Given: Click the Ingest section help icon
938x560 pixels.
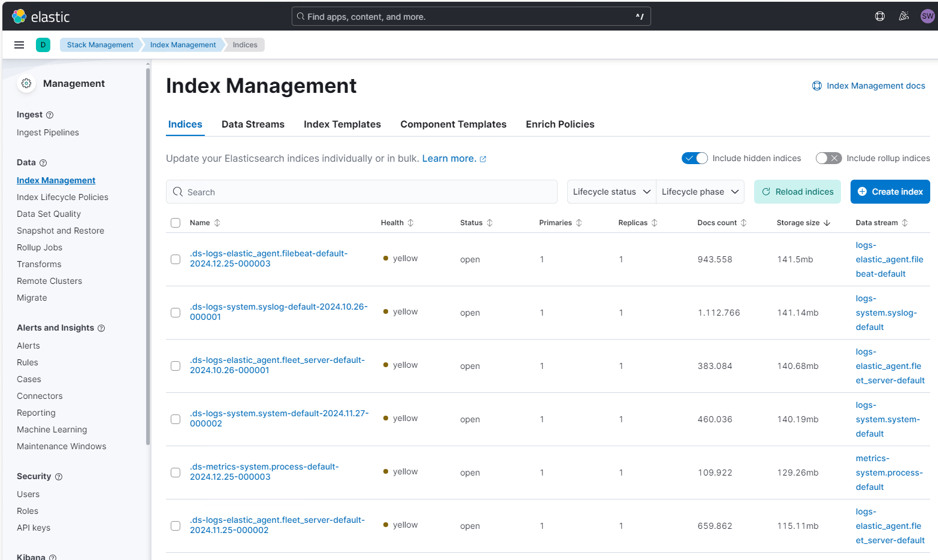Looking at the screenshot, I should click(x=50, y=115).
